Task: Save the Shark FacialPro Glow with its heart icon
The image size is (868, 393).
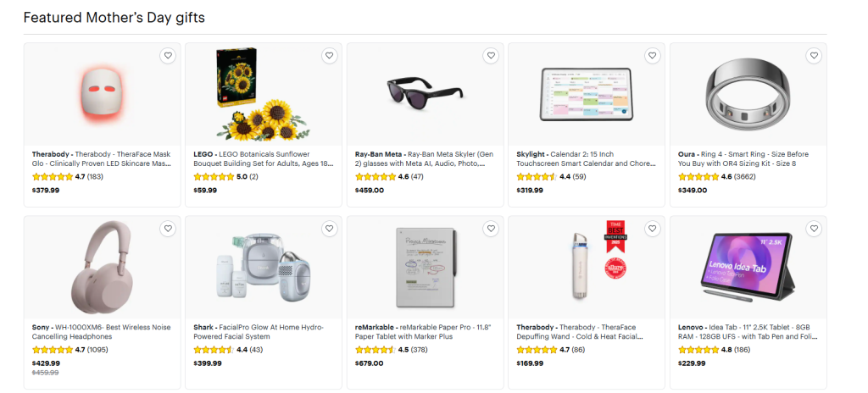Action: [x=329, y=229]
